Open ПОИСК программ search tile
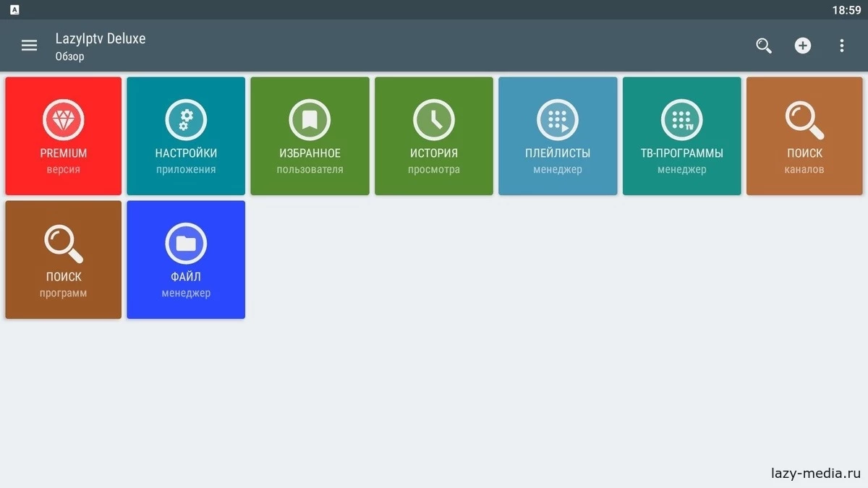 pos(64,260)
